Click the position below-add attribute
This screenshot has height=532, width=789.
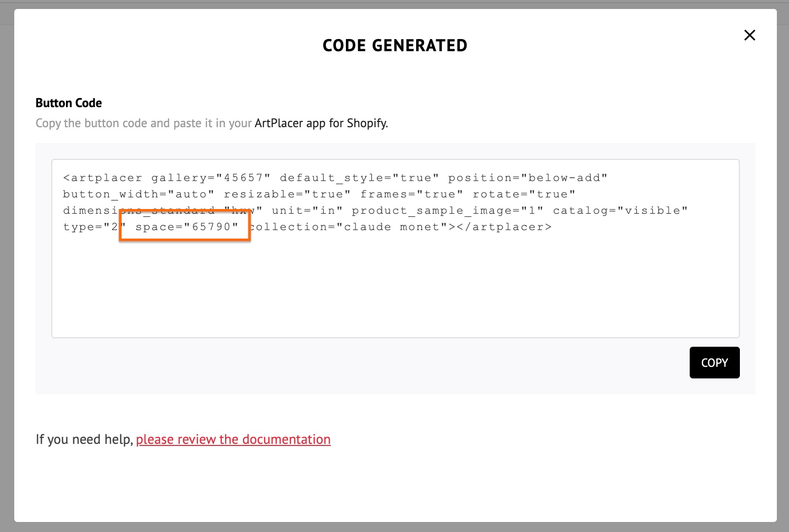528,178
